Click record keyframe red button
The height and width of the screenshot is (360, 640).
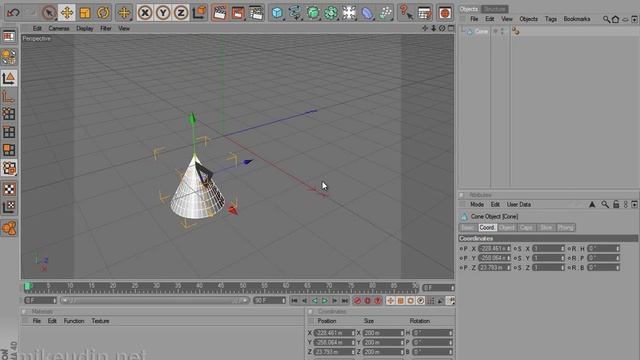tap(358, 301)
